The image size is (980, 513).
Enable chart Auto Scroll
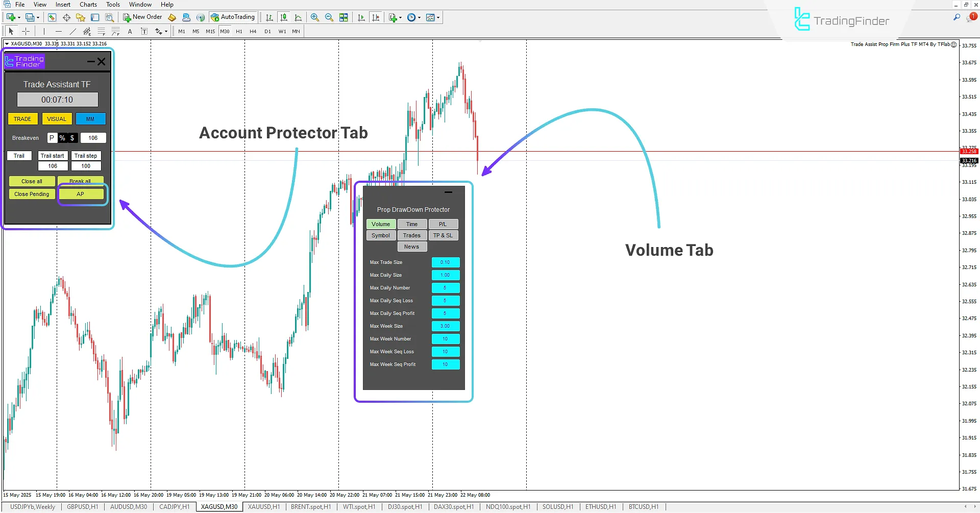coord(361,17)
